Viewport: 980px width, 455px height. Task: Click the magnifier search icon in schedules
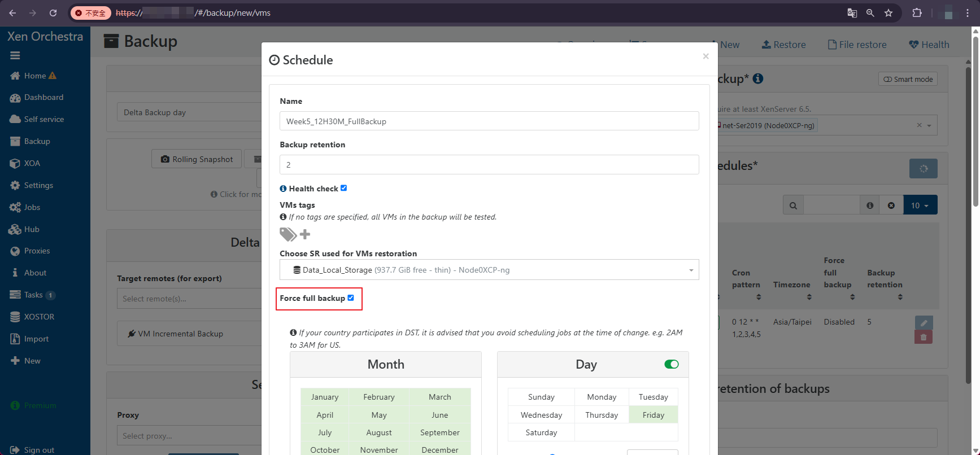tap(793, 205)
